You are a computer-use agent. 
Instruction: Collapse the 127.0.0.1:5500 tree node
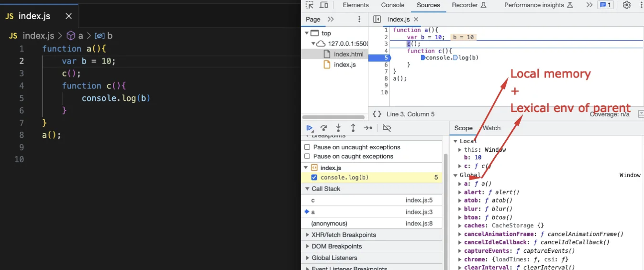(x=313, y=44)
